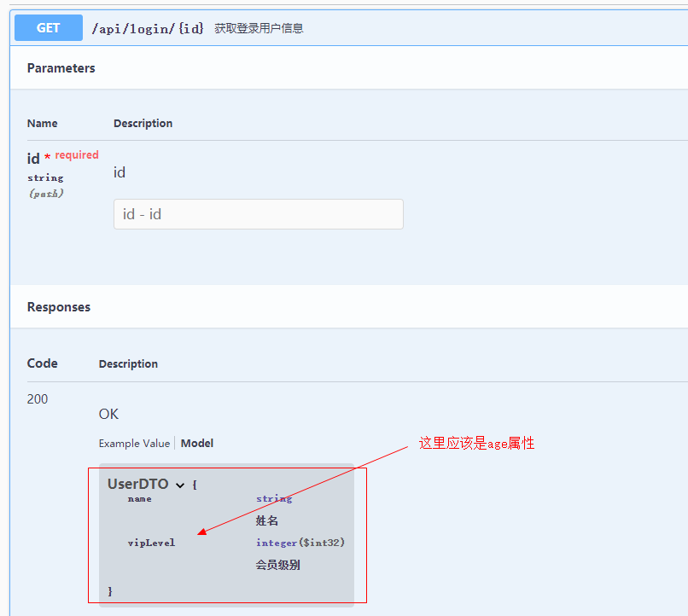Select the Model tab
The height and width of the screenshot is (616, 688).
click(x=197, y=443)
